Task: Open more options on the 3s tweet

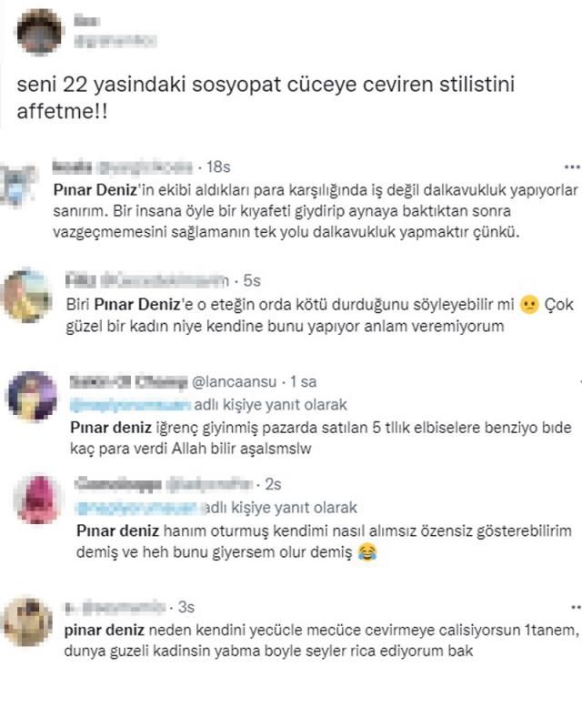Action: click(577, 607)
